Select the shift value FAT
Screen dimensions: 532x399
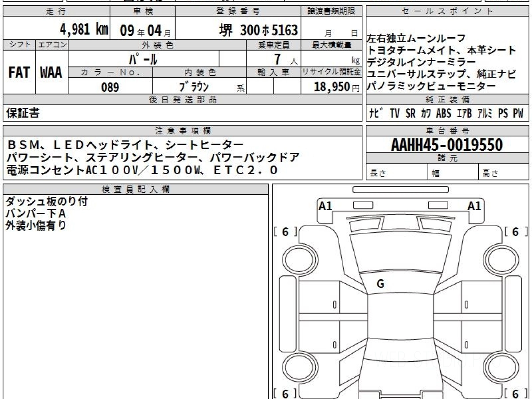19,72
